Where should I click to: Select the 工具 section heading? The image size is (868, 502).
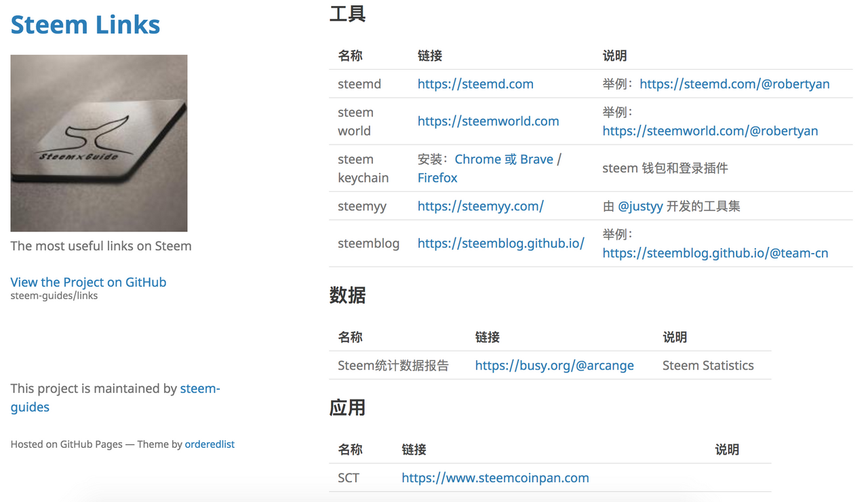pos(348,14)
